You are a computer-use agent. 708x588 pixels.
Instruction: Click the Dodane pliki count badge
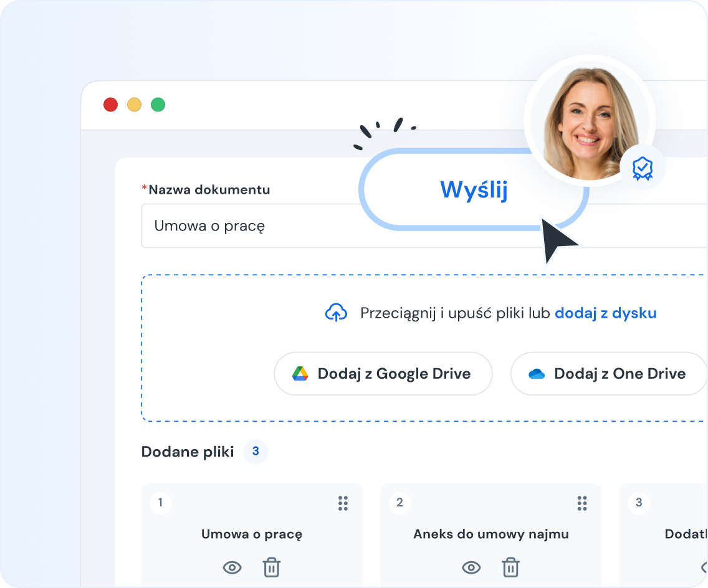tap(256, 452)
